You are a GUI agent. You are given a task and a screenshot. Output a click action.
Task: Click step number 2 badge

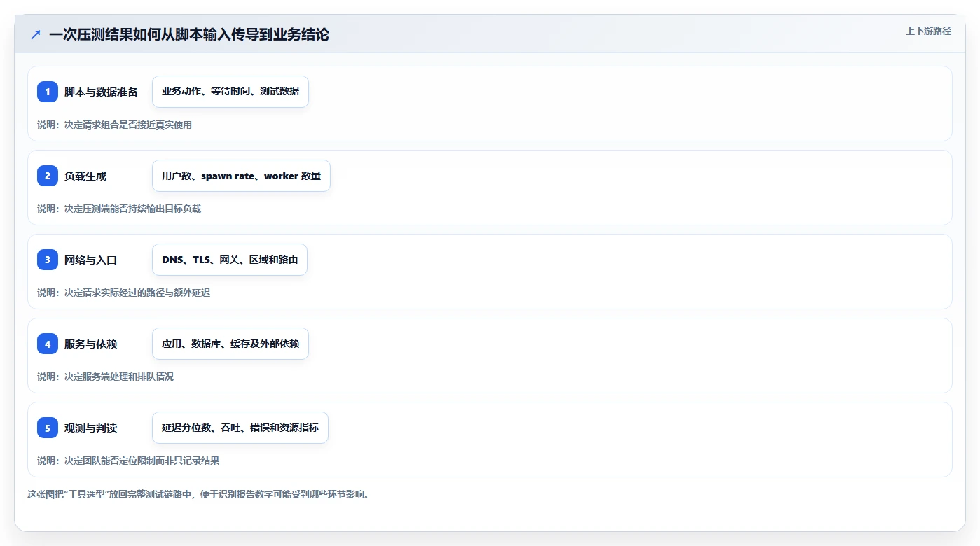pyautogui.click(x=48, y=176)
